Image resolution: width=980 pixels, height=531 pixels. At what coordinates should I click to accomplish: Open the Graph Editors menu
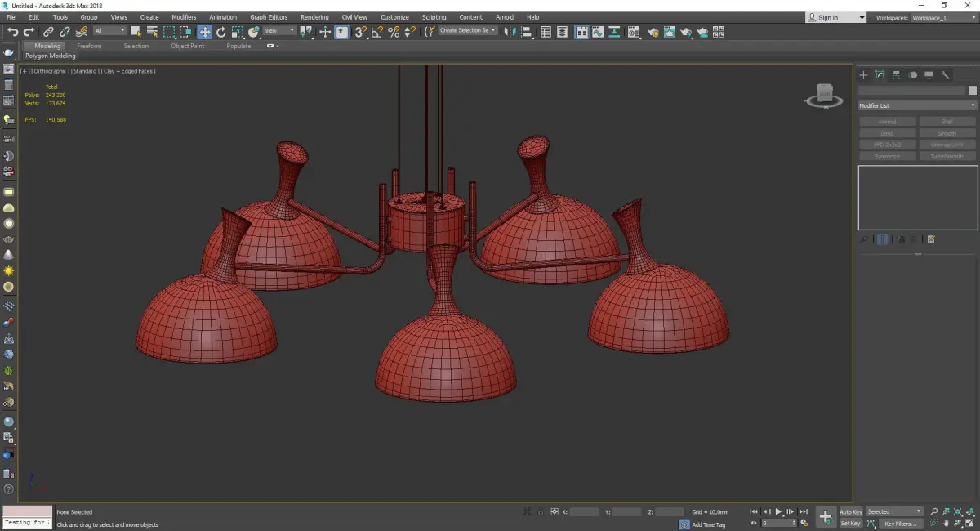269,17
